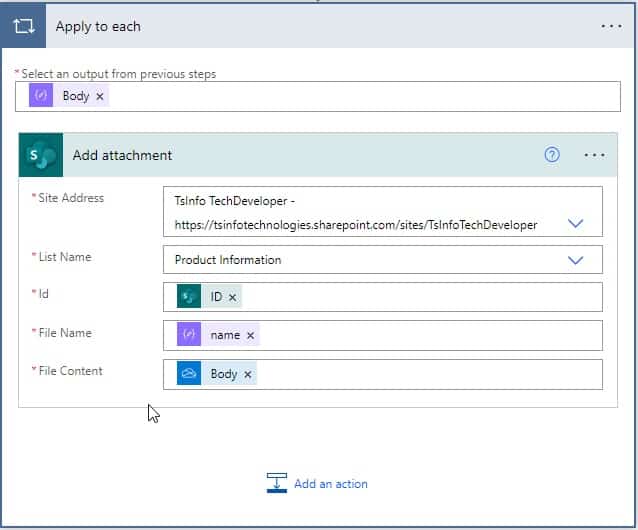Viewport: 638px width, 530px height.
Task: Click the SharePoint Add attachment icon
Action: pos(41,155)
